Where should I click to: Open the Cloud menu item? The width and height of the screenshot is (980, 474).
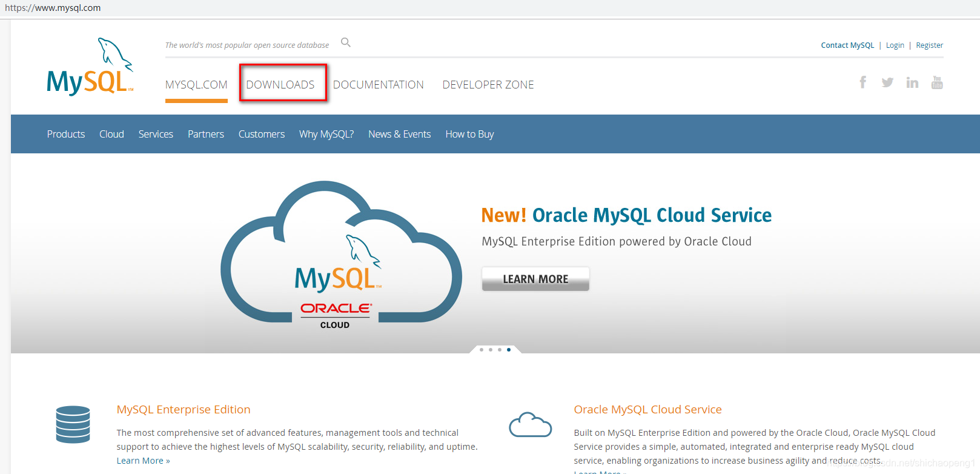[111, 134]
